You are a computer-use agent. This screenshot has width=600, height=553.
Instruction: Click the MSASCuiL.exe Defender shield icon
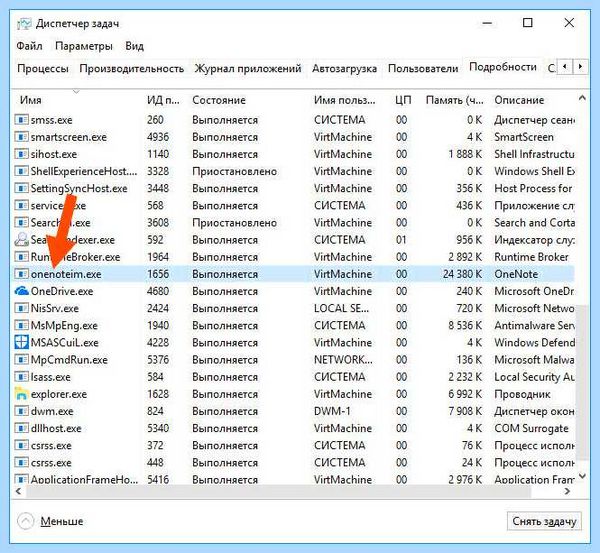point(21,342)
